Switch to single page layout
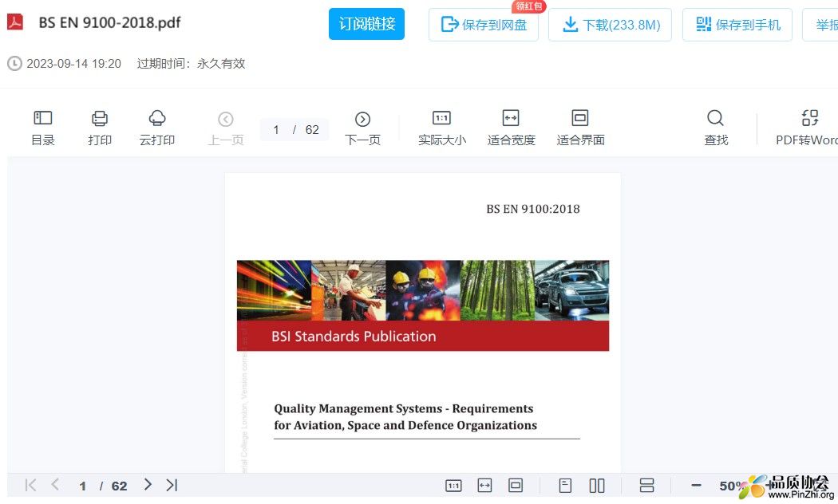 tap(565, 486)
